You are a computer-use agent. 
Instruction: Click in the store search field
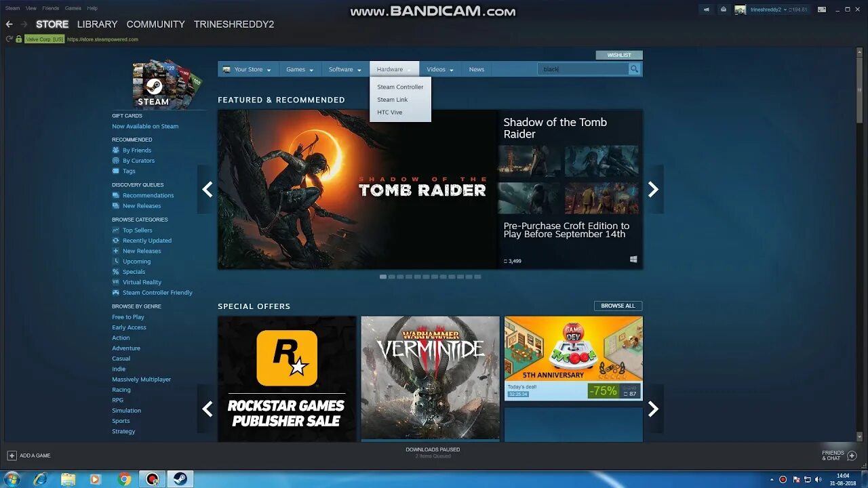(x=583, y=69)
